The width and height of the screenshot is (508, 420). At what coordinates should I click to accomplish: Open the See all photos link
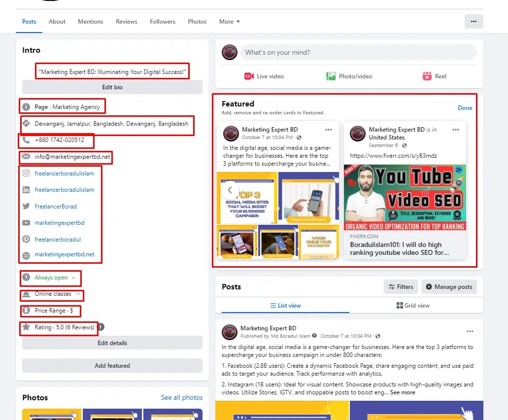click(182, 397)
